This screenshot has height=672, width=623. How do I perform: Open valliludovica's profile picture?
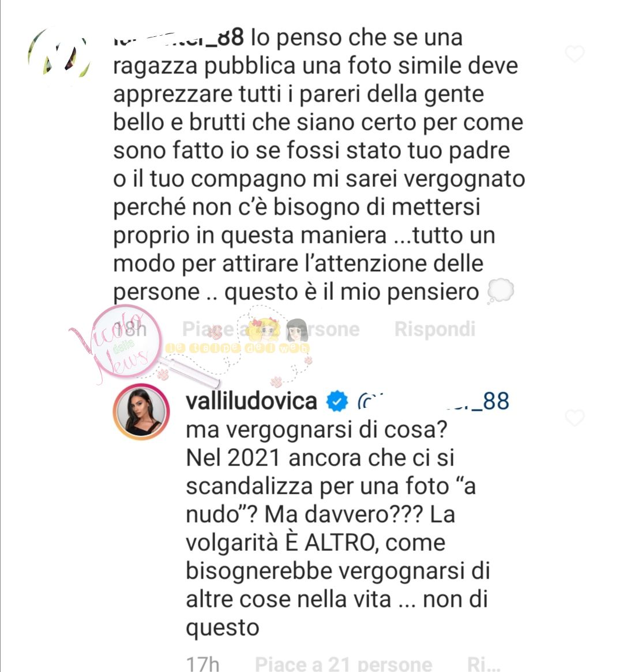[141, 412]
